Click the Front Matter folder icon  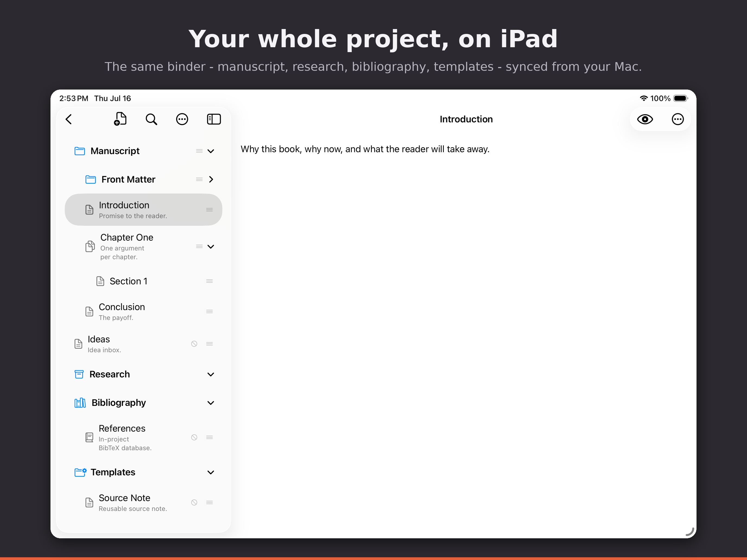[x=90, y=179]
